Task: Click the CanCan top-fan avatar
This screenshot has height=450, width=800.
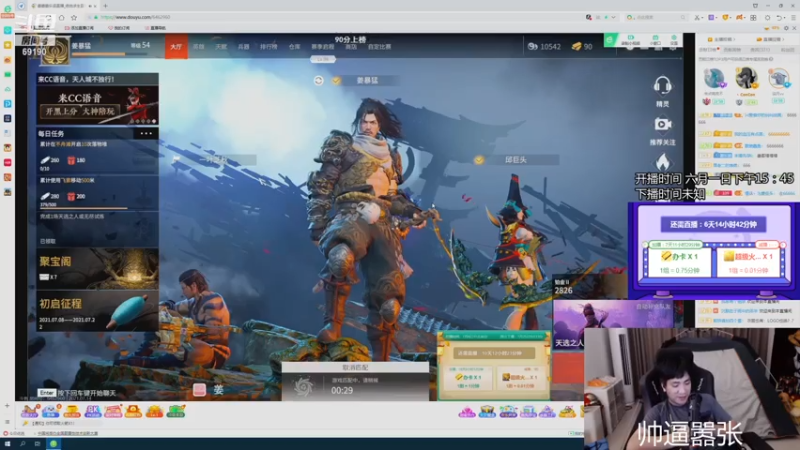Action: [x=746, y=78]
